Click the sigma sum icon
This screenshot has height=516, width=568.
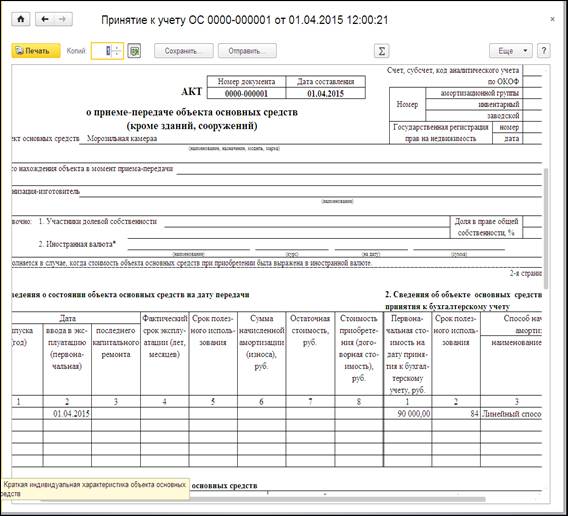381,51
